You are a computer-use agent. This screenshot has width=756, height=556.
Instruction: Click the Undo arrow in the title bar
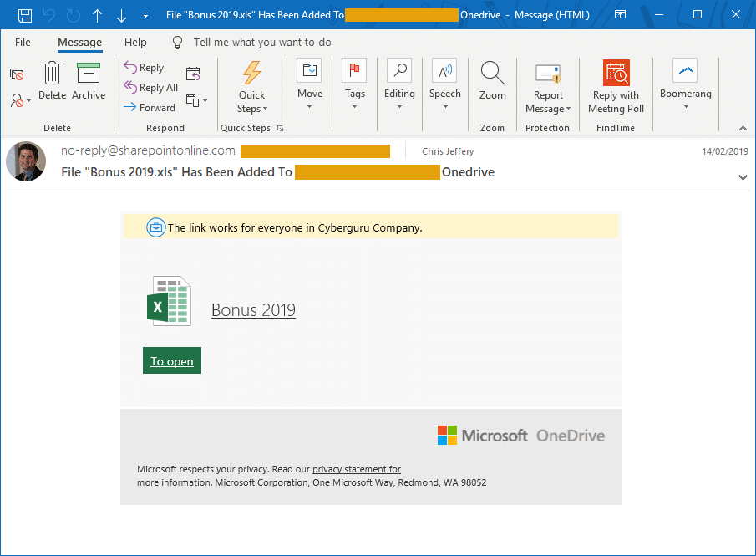pos(49,15)
